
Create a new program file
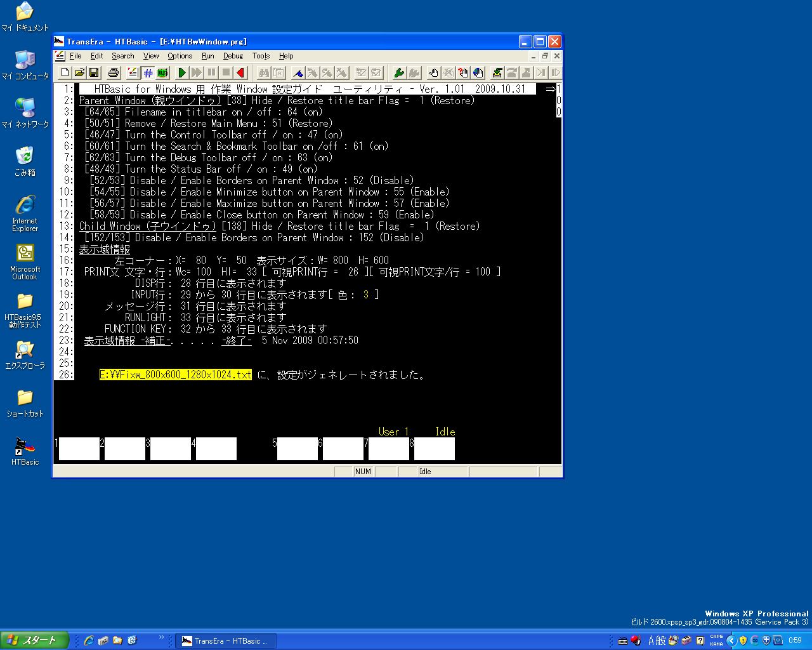click(65, 73)
